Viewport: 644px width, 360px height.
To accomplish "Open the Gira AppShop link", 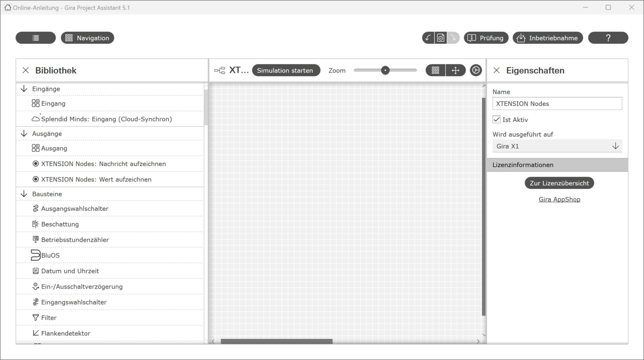I will (559, 199).
